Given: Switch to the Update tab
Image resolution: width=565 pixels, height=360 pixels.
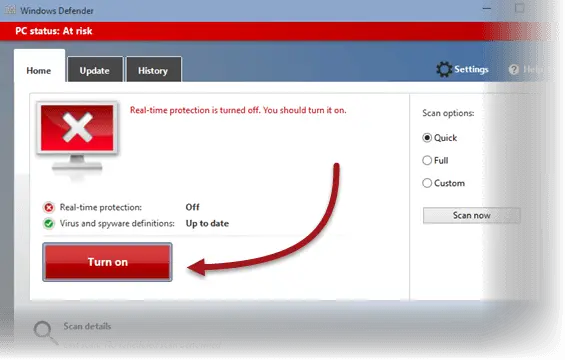Looking at the screenshot, I should [x=95, y=70].
